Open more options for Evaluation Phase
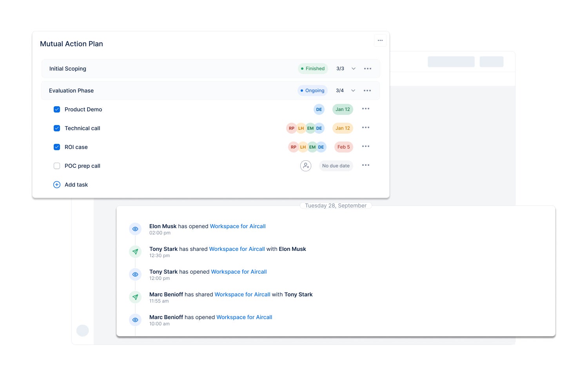Screen dimensions: 588x392 [367, 91]
